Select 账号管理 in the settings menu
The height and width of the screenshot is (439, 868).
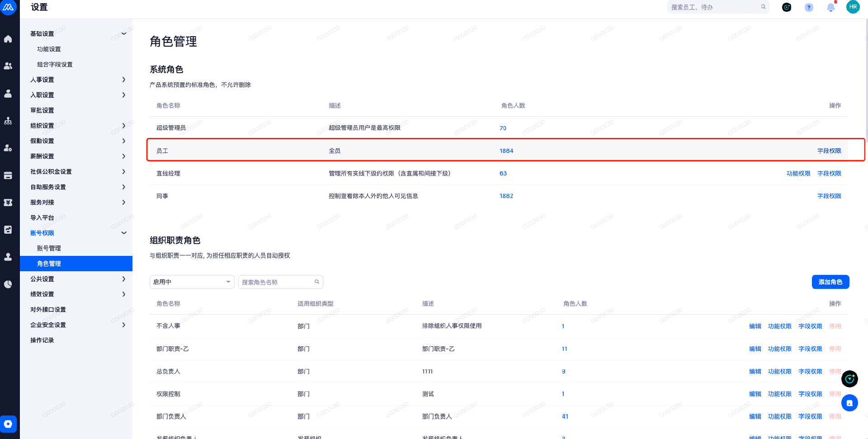pos(49,248)
